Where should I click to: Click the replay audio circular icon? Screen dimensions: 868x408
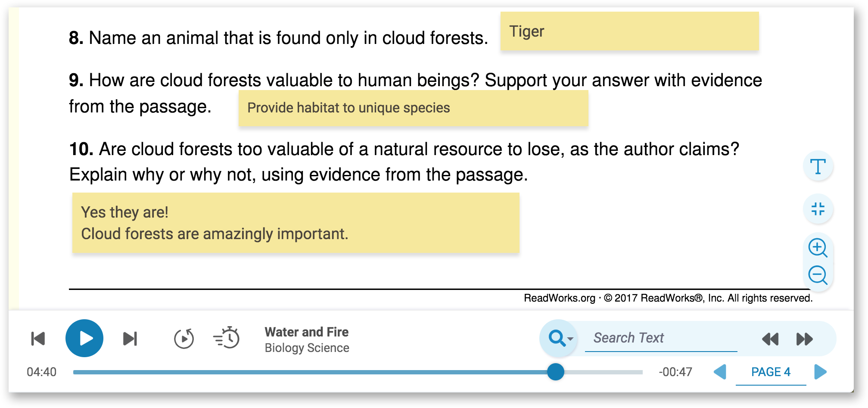pos(184,339)
